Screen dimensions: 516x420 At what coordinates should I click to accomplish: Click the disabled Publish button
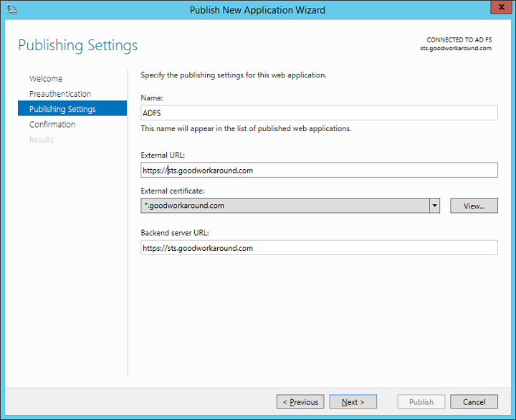click(x=421, y=402)
